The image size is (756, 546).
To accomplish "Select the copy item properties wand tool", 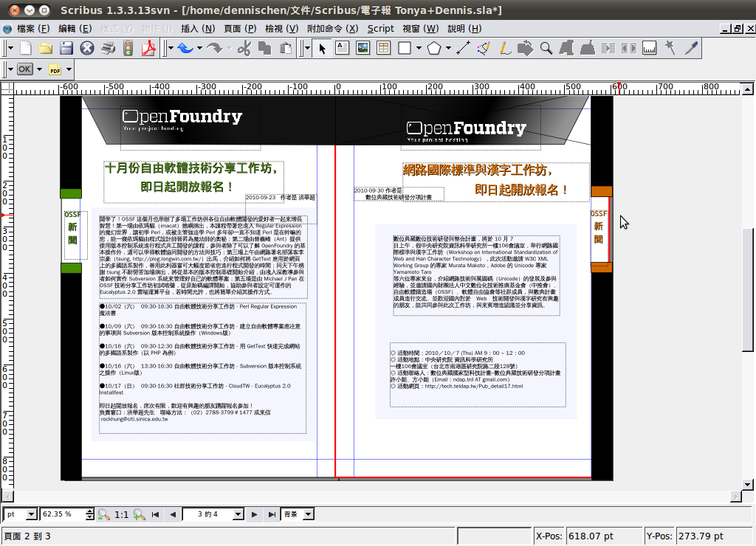I will [x=670, y=48].
